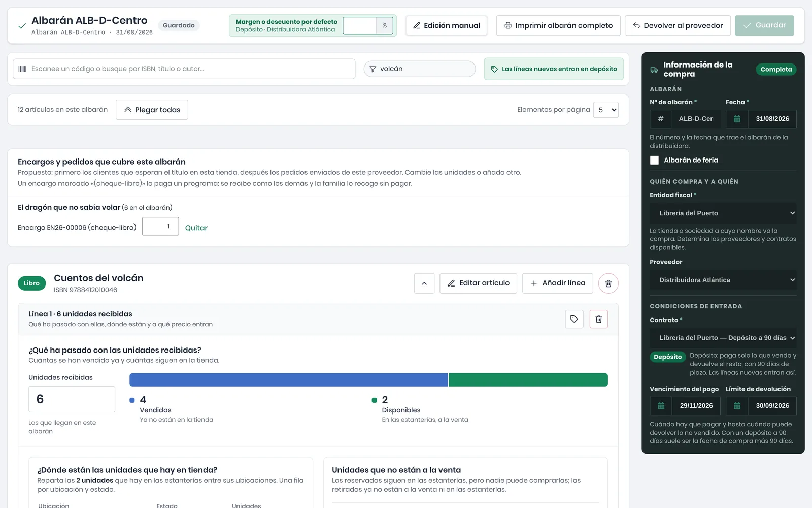Open calendar icon for Límite de devolución
Screen dimensions: 812x508
point(737,406)
